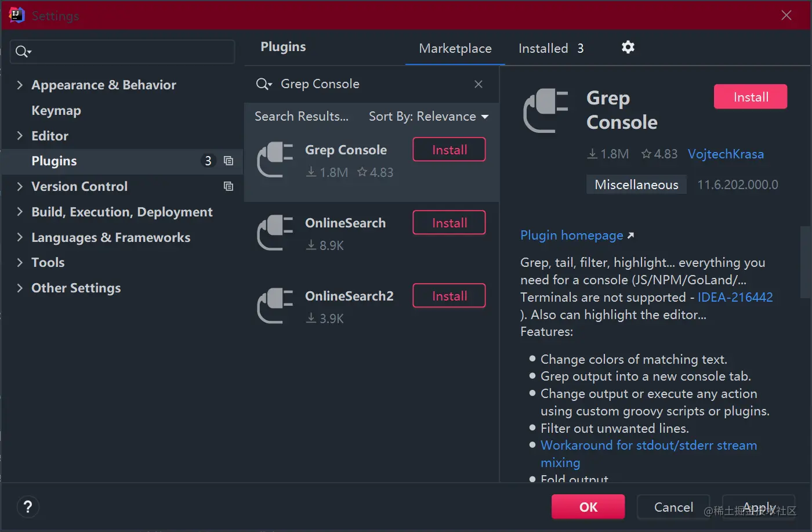Screen dimensions: 812x532
Task: Expand Languages & Frameworks node
Action: tap(20, 237)
